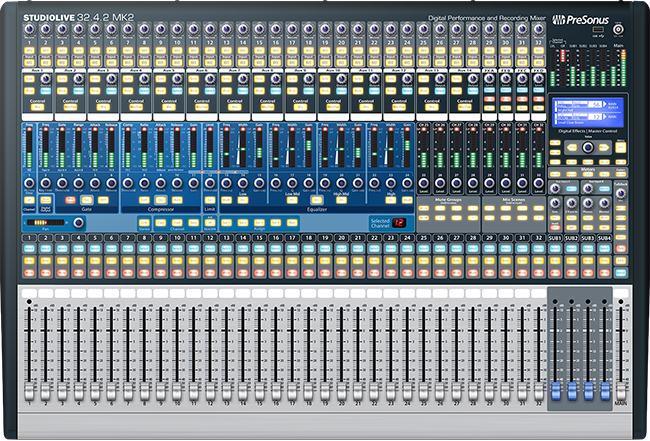Image resolution: width=650 pixels, height=441 pixels.
Task: Click the Solo bus level knob
Action: pos(555,203)
